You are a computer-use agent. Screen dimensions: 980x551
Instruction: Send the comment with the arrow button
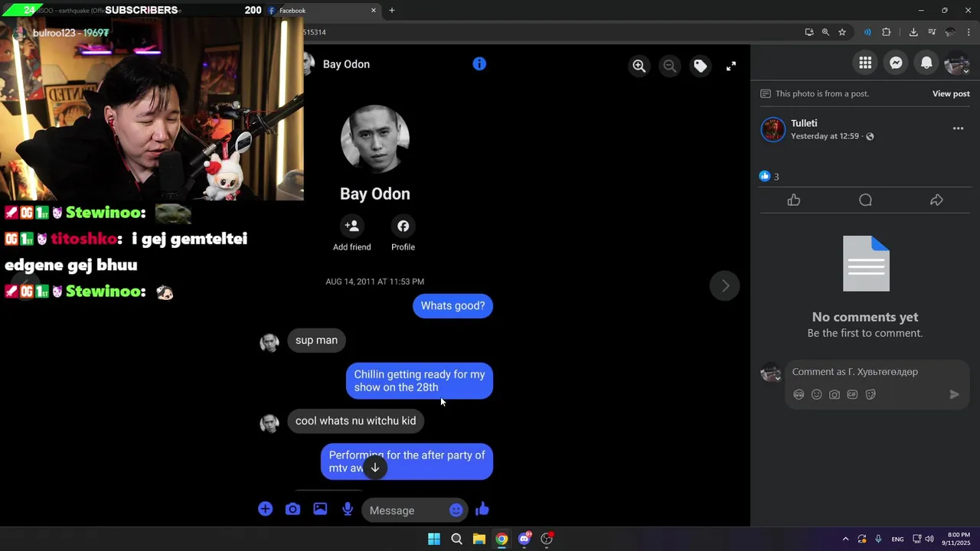pyautogui.click(x=954, y=395)
